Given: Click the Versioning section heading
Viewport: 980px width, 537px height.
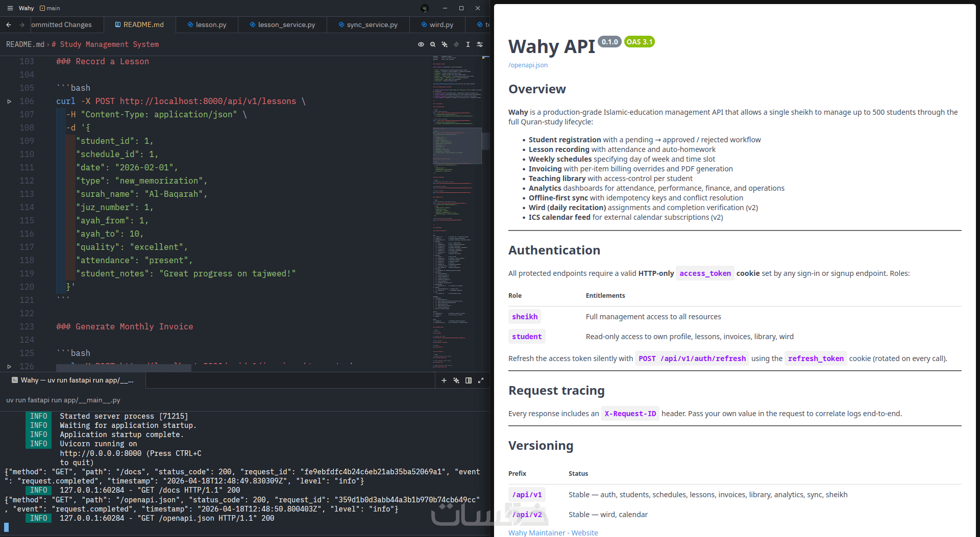Looking at the screenshot, I should [541, 446].
